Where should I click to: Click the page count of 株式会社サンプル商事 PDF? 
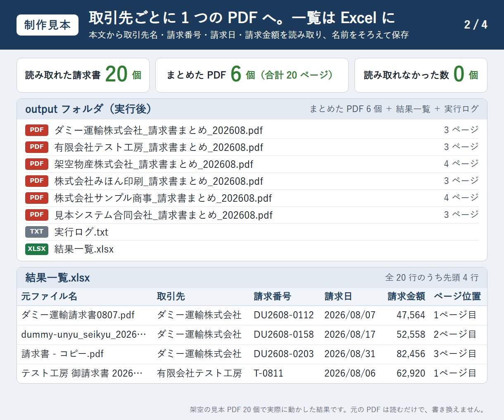coord(461,198)
